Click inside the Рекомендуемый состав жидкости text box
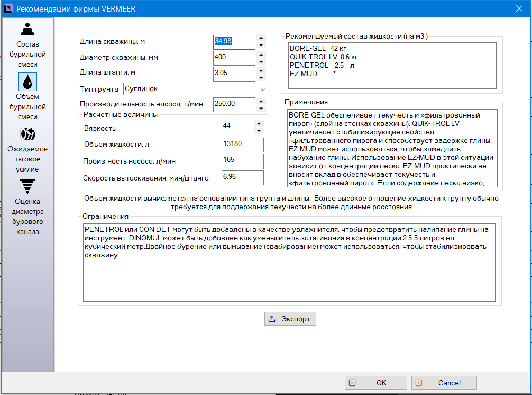This screenshot has height=395, width=532. click(x=392, y=66)
